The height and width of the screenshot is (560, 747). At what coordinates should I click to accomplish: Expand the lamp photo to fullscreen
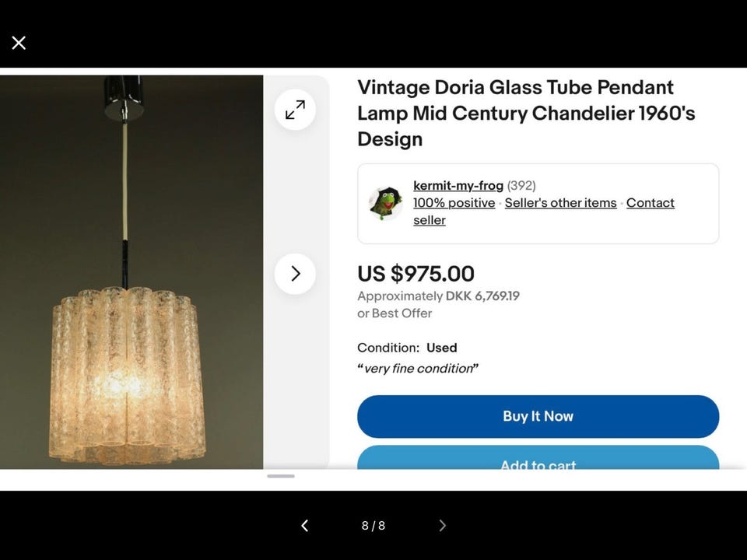coord(295,110)
